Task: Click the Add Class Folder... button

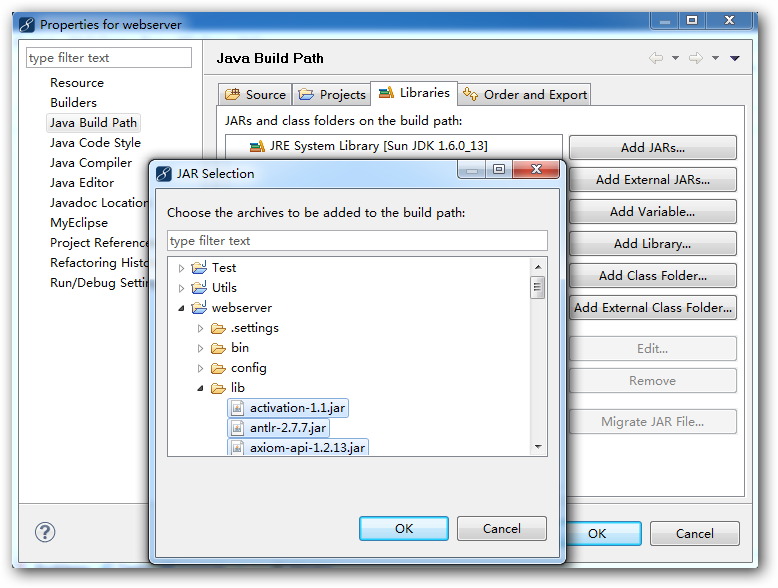Action: [652, 276]
